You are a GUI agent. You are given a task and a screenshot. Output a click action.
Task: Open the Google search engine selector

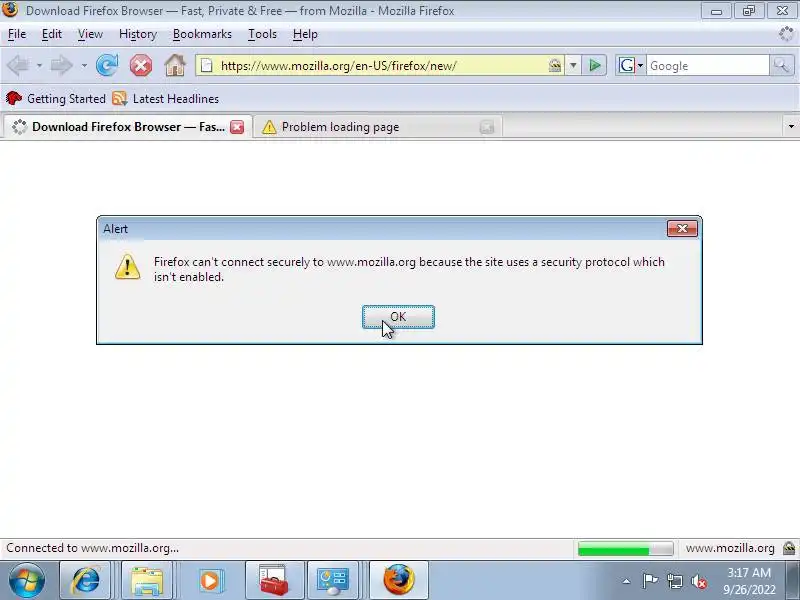click(x=631, y=65)
